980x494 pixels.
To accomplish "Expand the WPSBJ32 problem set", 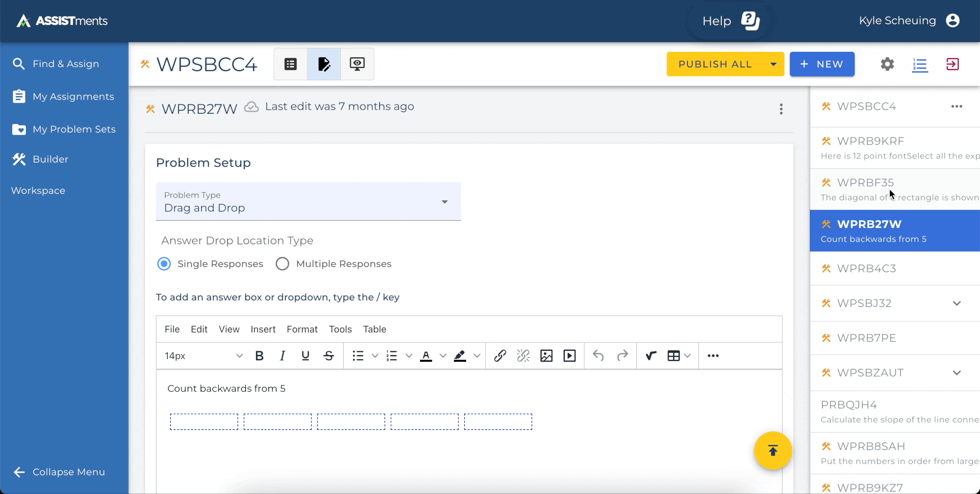I will (x=956, y=303).
